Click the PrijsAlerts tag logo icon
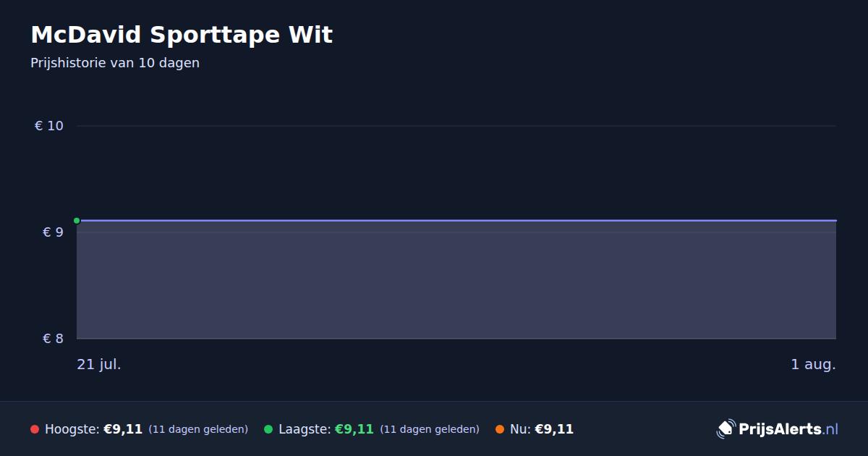The height and width of the screenshot is (456, 868). pos(726,429)
